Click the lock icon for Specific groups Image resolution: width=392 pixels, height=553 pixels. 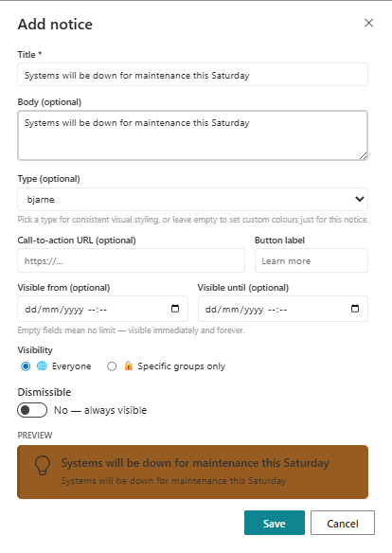(129, 366)
